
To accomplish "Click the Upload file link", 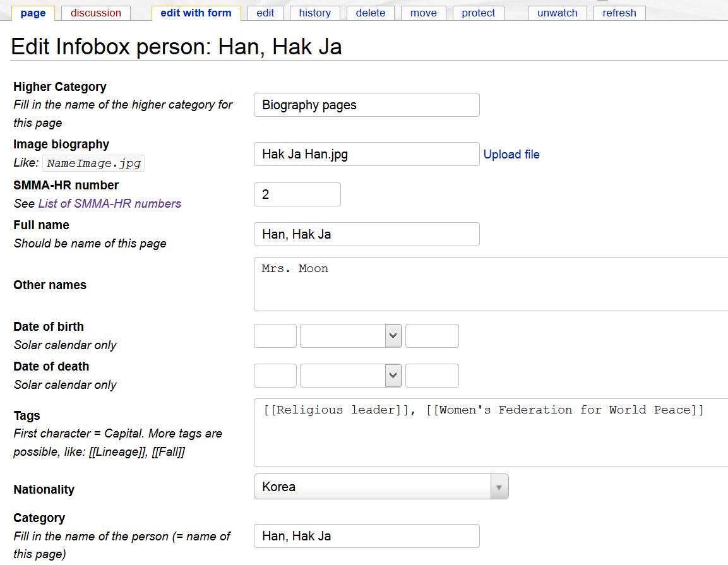I will [511, 155].
